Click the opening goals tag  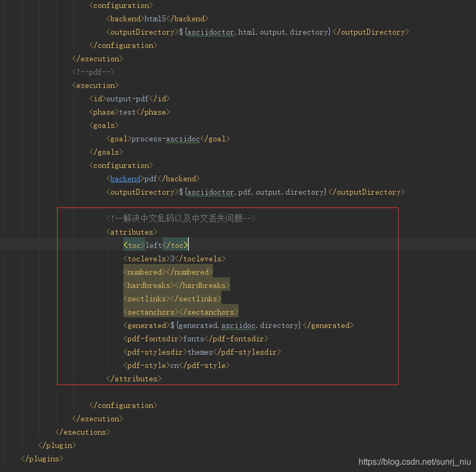click(x=104, y=125)
